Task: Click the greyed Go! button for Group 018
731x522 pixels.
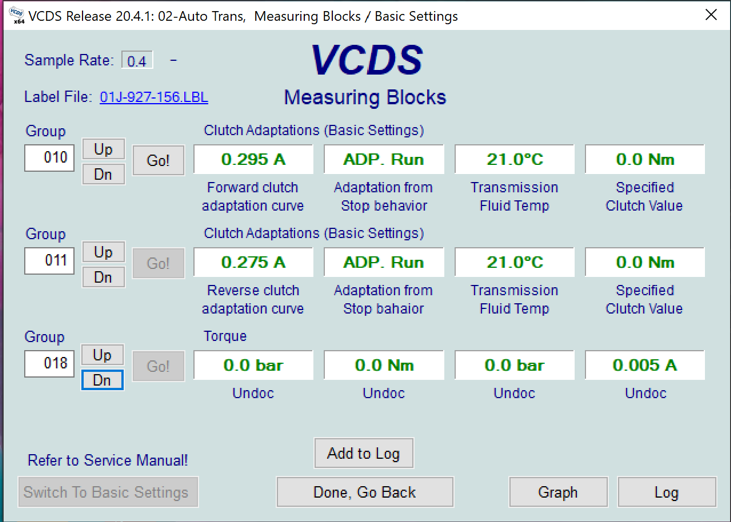Action: tap(158, 366)
